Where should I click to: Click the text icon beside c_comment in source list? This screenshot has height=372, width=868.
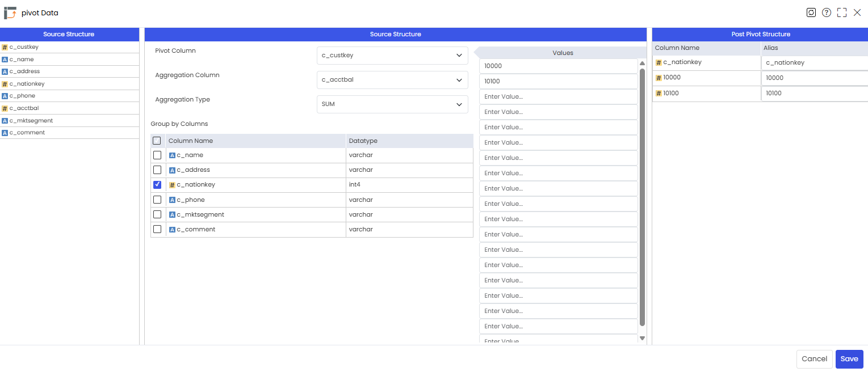[x=5, y=133]
